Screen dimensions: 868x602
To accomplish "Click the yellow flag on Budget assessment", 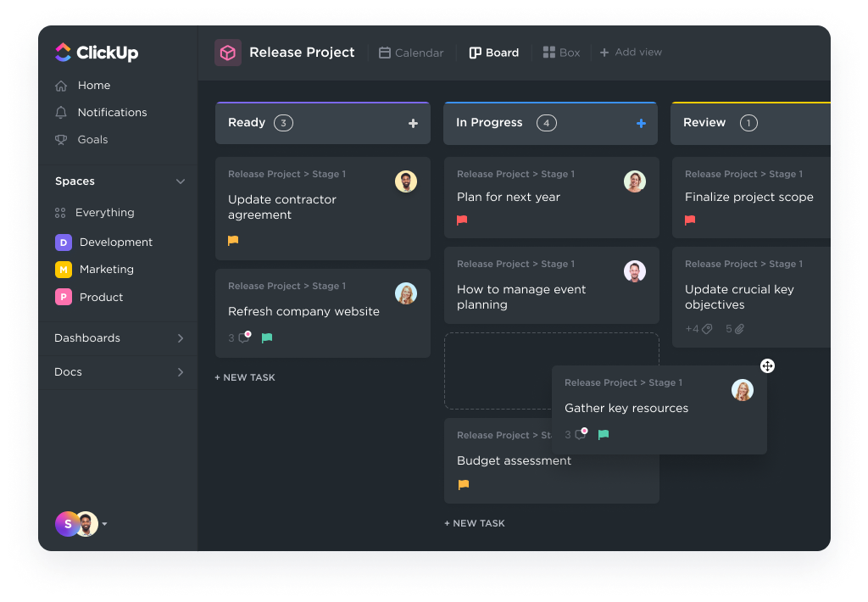I will pyautogui.click(x=464, y=485).
